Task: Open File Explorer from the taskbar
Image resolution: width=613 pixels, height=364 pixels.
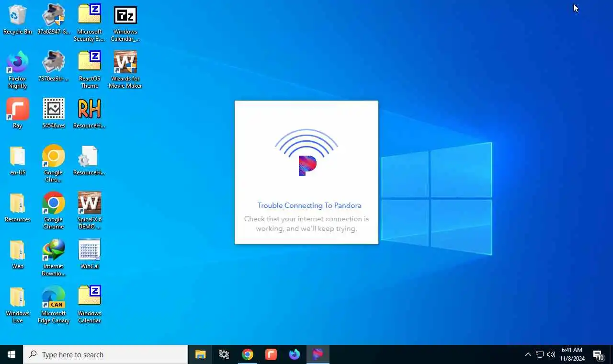Action: coord(200,354)
